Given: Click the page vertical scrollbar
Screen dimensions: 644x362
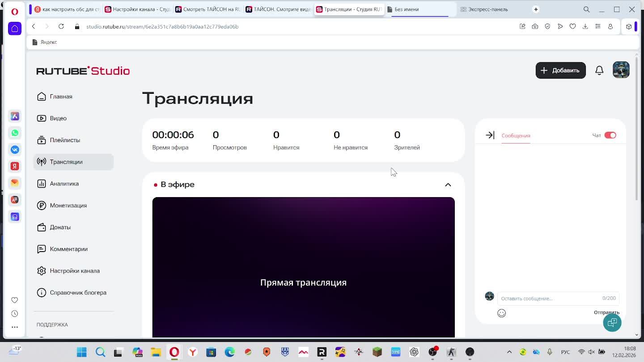Looking at the screenshot, I should pyautogui.click(x=637, y=130).
